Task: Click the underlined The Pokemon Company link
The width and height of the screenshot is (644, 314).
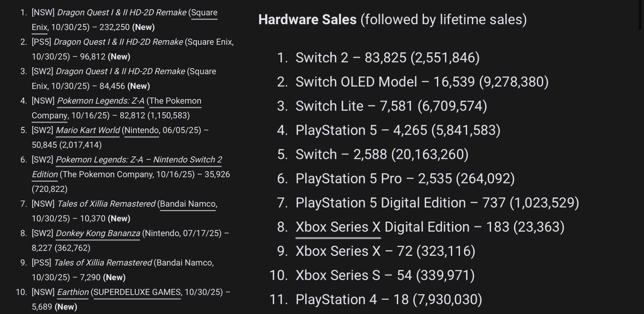Action: point(175,101)
